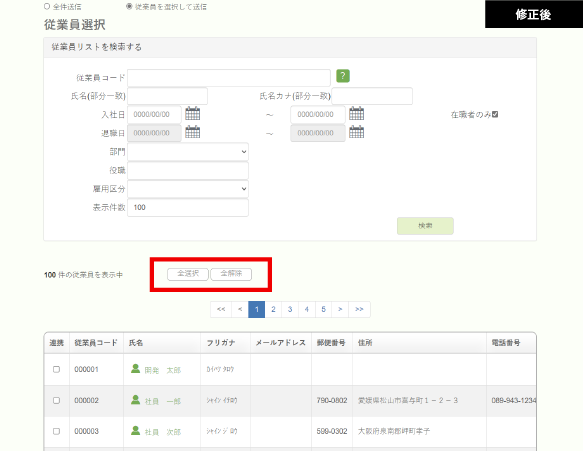Screen dimensions: 583x451
Task: Check the row checkbox for employee 000003
Action: click(x=57, y=431)
